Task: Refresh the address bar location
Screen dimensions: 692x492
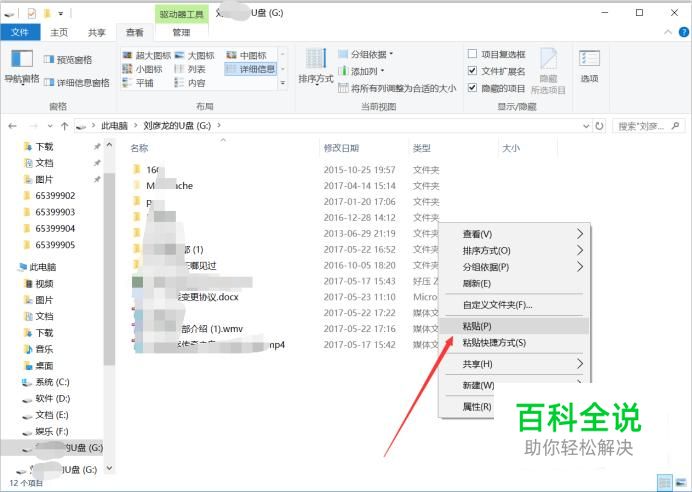Action: 599,126
